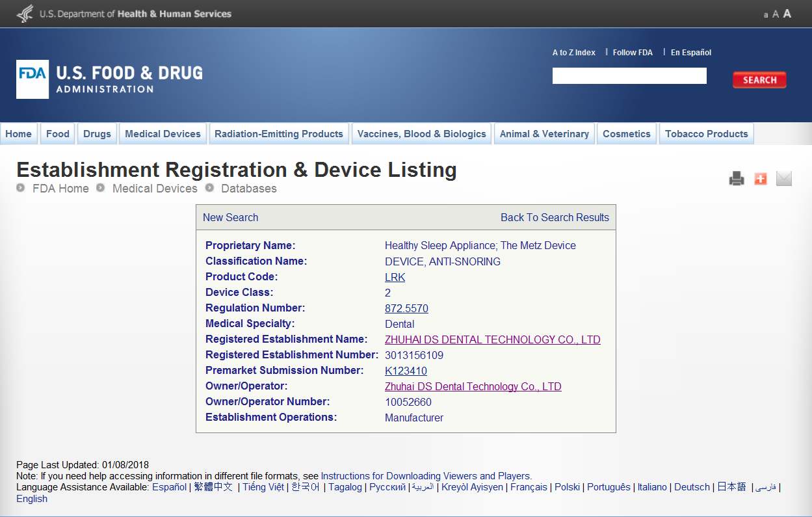Open Zhuhai DS Dental owner/operator link
The height and width of the screenshot is (517, 812).
[x=473, y=387]
